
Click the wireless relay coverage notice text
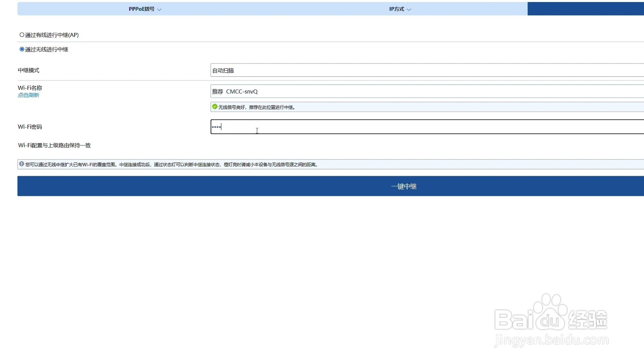point(172,165)
